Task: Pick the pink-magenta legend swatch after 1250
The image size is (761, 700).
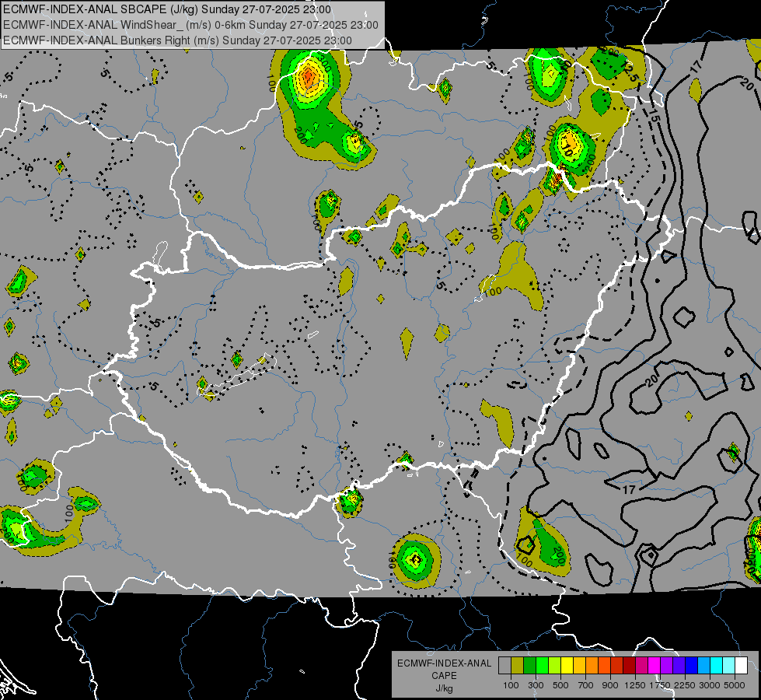Action: (x=641, y=666)
